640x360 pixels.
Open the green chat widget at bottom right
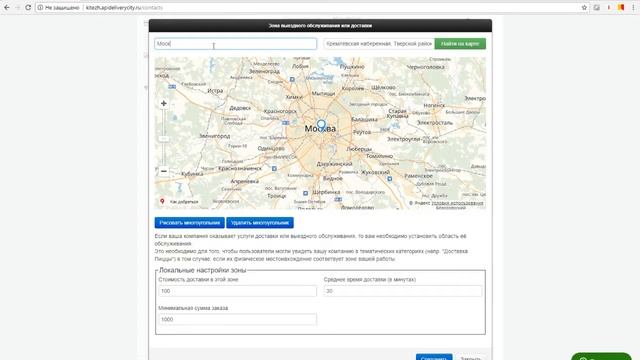pyautogui.click(x=601, y=356)
